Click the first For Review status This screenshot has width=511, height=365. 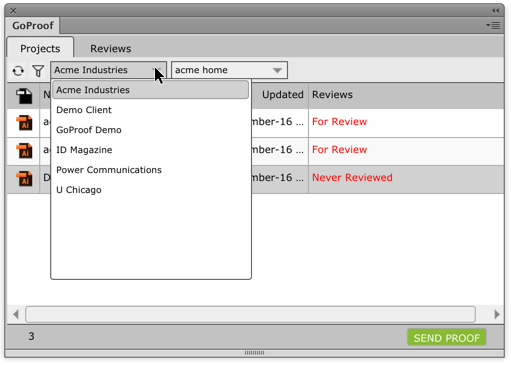click(x=339, y=122)
